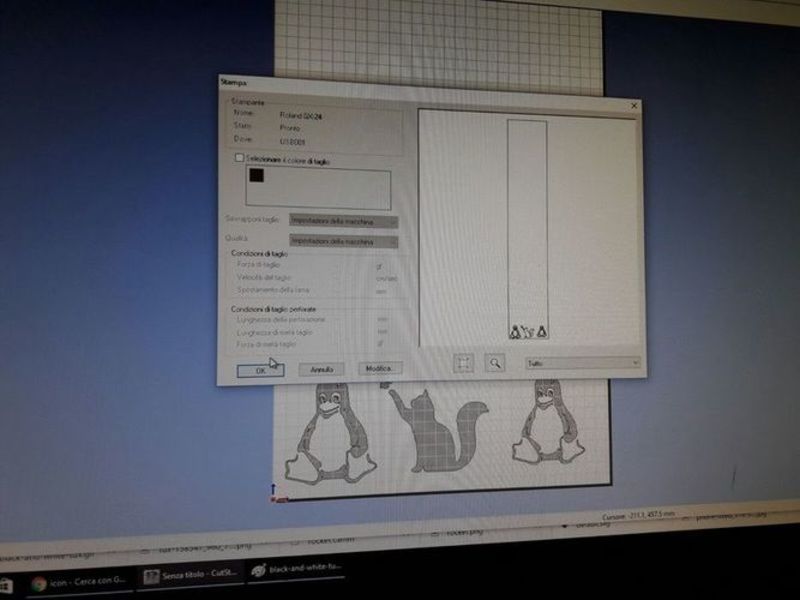This screenshot has height=600, width=800.
Task: Select the left penguin shape on the CutStudio canvas
Action: (330, 432)
